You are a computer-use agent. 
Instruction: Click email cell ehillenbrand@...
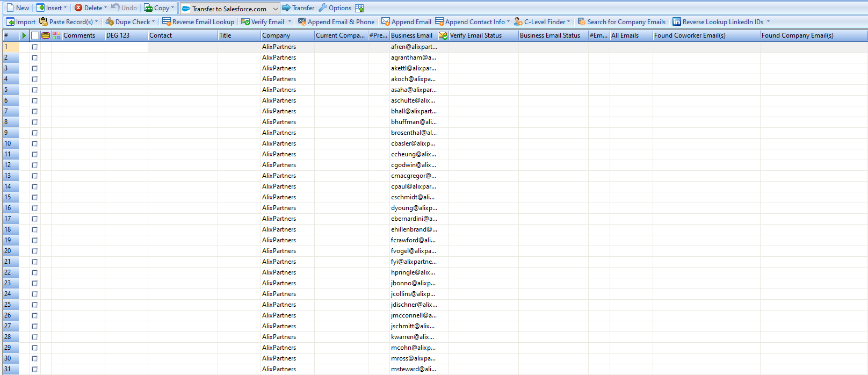coord(414,229)
